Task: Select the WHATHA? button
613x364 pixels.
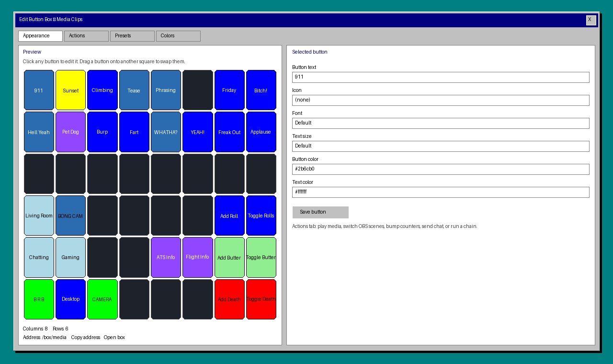Action: pos(166,132)
